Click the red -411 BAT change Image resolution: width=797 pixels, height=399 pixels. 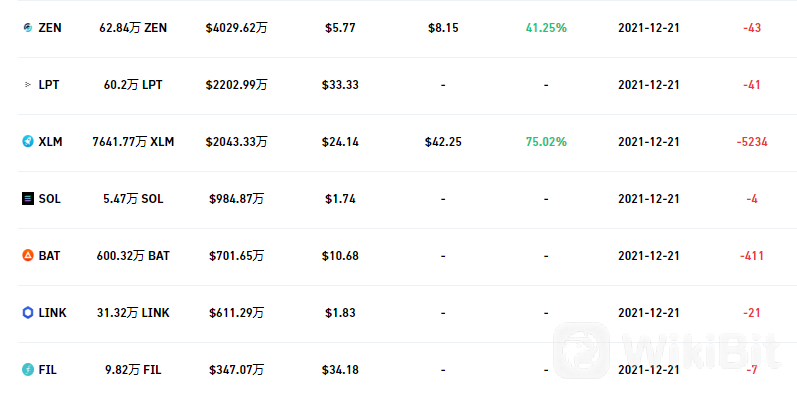(752, 256)
